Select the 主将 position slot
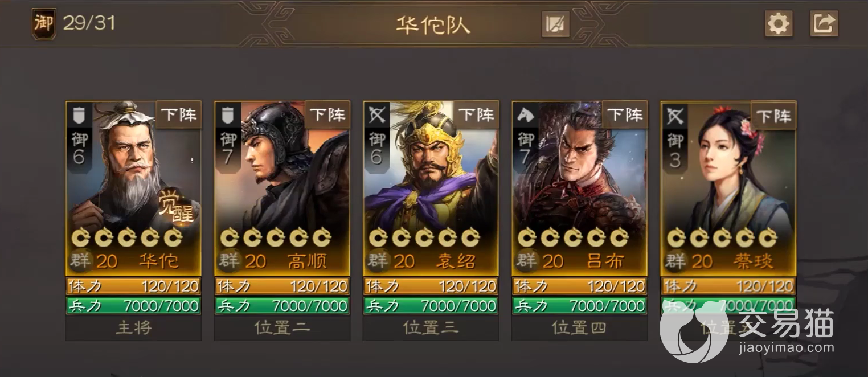This screenshot has height=377, width=868. click(133, 328)
